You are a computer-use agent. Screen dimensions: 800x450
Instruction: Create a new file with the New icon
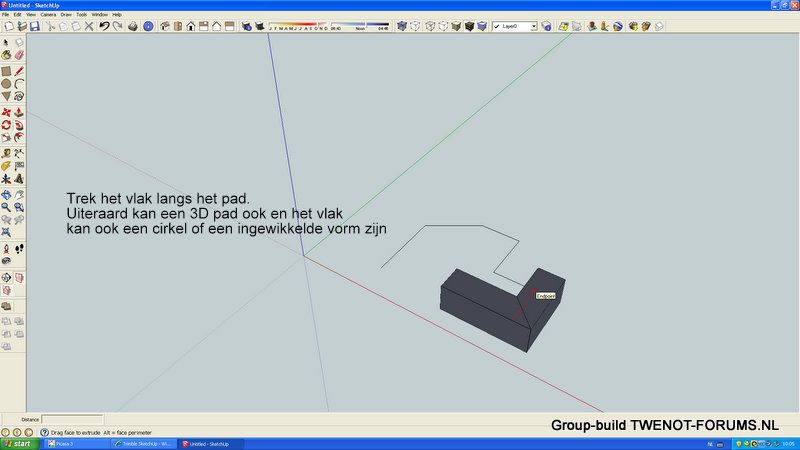9,26
